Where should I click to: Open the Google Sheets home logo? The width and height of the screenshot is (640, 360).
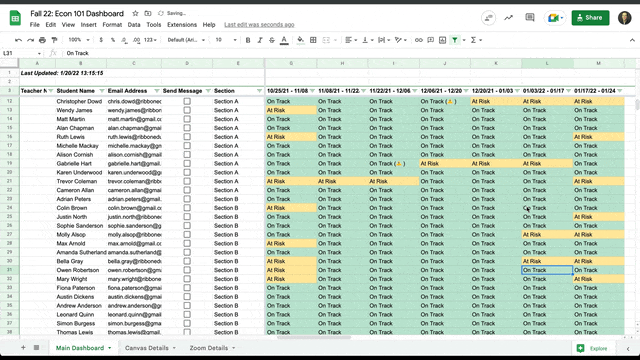point(15,18)
